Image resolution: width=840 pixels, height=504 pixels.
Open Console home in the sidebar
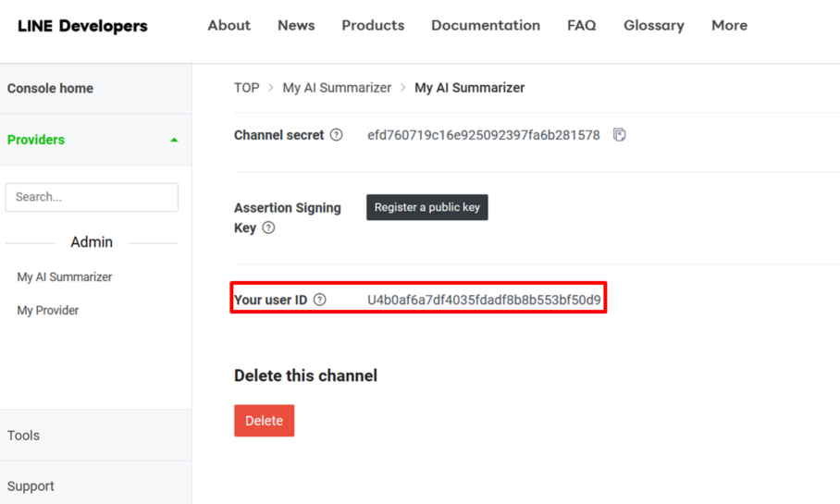pyautogui.click(x=50, y=89)
